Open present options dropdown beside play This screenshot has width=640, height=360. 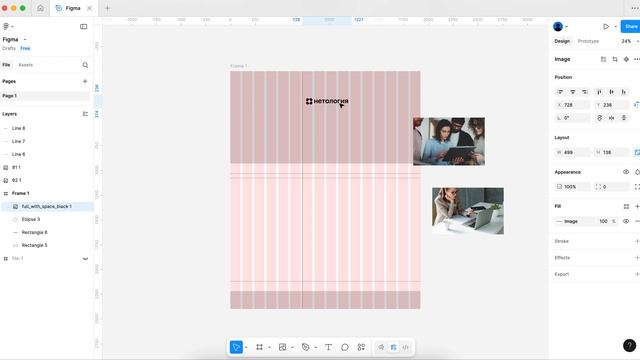[616, 27]
